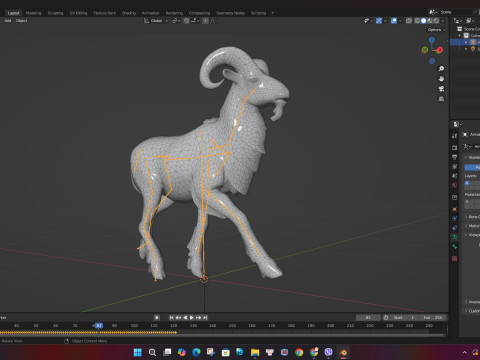Click the current frame number field
This screenshot has width=480, height=360.
[x=368, y=318]
